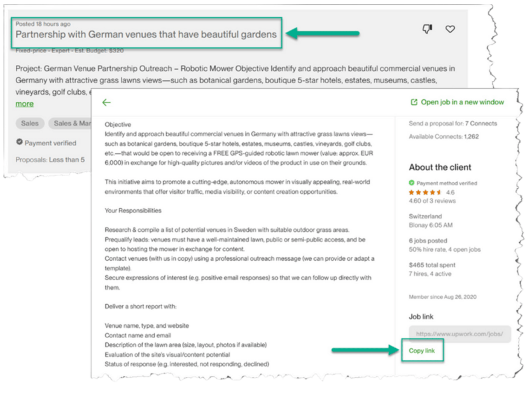532x396 pixels.
Task: Click the open-in-new-window icon
Action: pyautogui.click(x=414, y=102)
